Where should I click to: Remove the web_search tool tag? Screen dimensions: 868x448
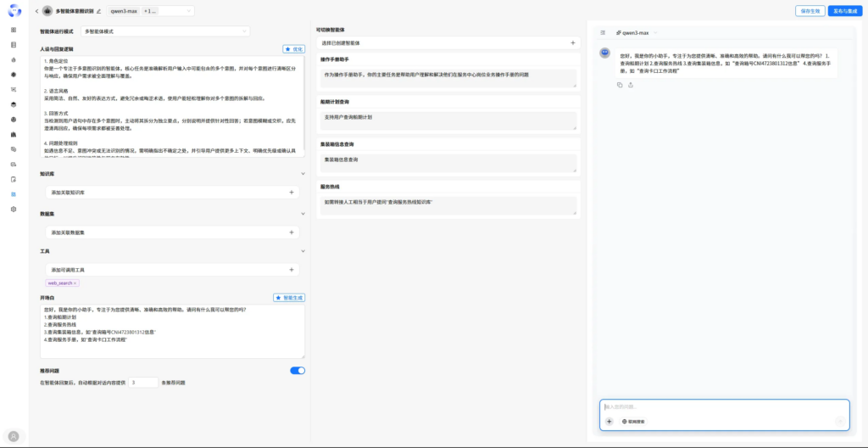click(x=75, y=283)
